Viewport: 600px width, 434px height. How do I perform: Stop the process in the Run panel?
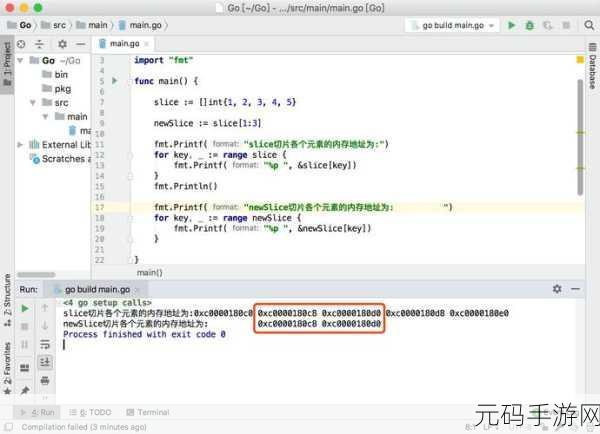[x=24, y=326]
